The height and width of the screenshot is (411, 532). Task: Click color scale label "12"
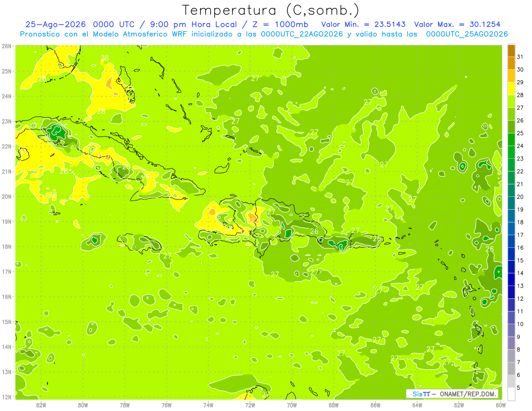[520, 298]
